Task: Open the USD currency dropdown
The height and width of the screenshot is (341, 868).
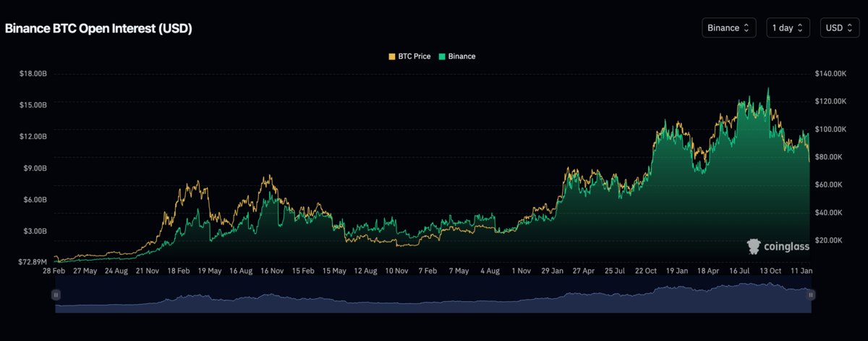Action: [x=840, y=28]
